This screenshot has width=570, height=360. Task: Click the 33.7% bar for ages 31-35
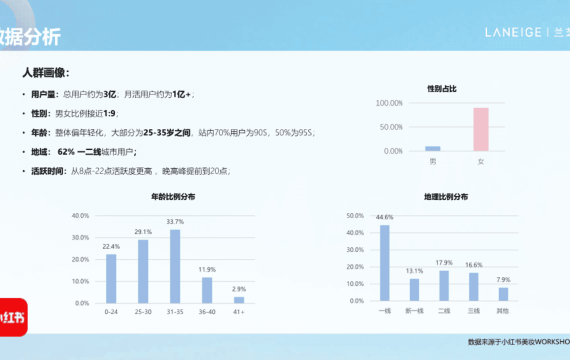click(175, 266)
